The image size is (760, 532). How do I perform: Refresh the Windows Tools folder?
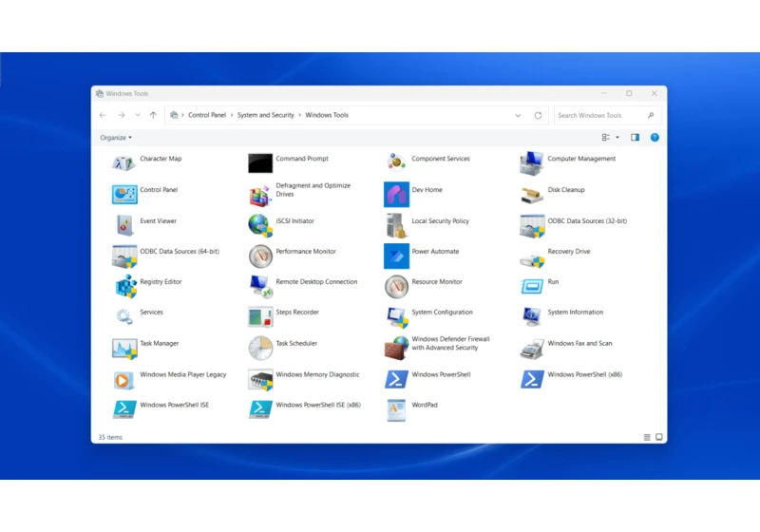(x=538, y=115)
